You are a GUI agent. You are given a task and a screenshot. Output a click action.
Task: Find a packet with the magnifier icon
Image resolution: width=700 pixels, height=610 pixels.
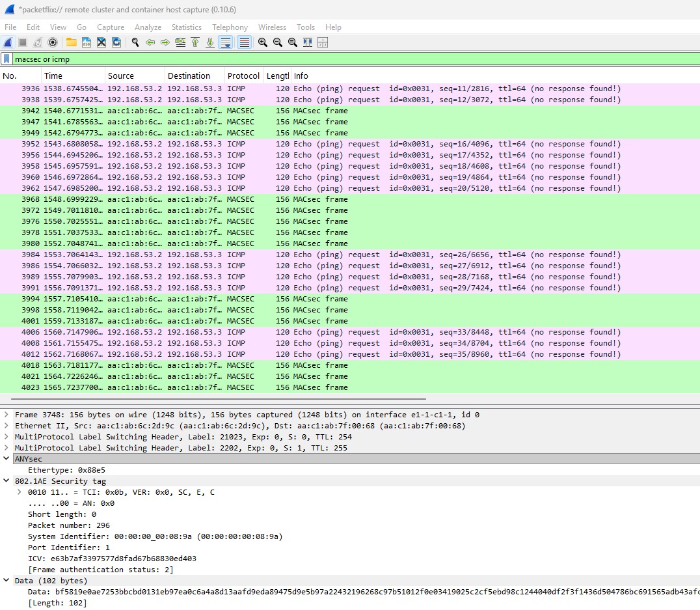[135, 42]
